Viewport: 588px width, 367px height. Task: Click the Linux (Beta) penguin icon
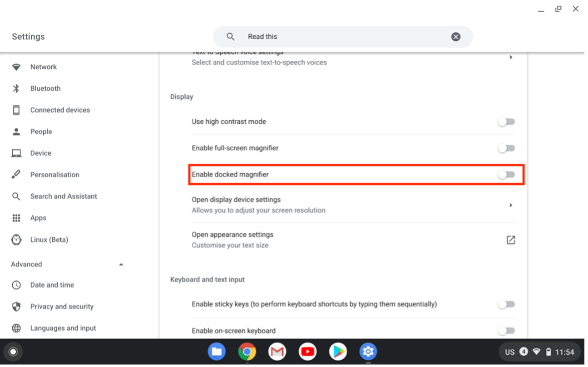point(16,240)
